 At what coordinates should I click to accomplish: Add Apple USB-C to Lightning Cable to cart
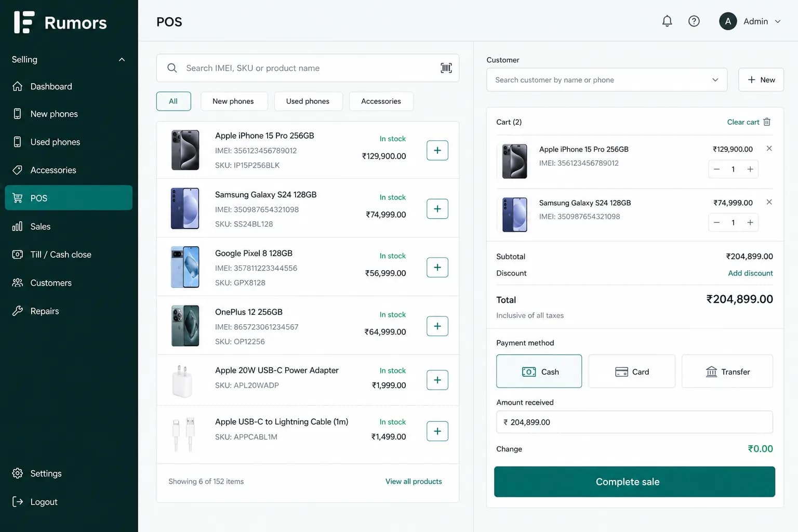[x=437, y=431]
